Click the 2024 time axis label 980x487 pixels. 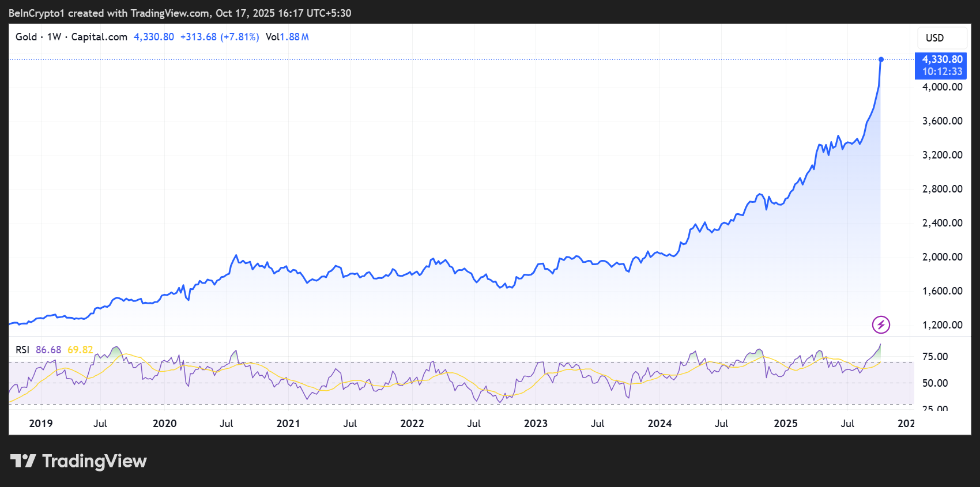coord(659,424)
